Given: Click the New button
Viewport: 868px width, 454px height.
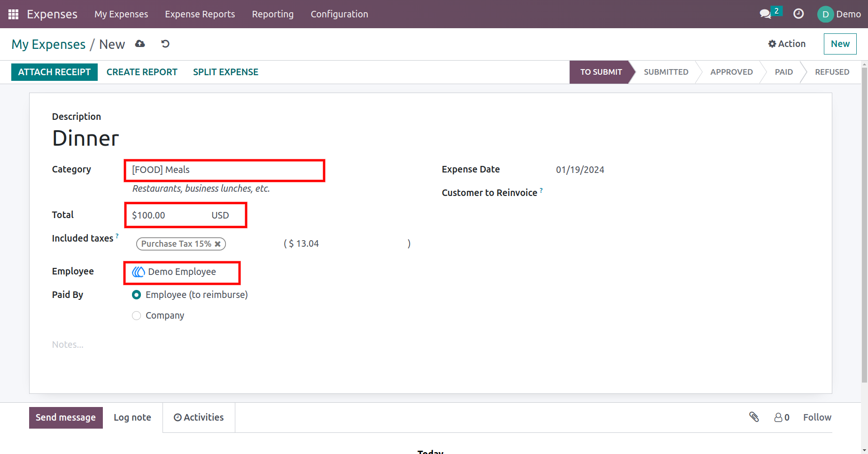Looking at the screenshot, I should point(840,44).
